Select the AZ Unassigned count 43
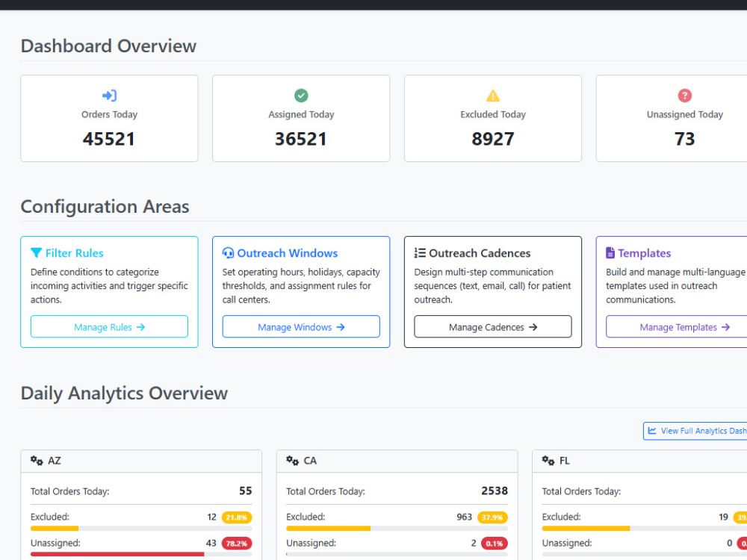 [x=211, y=544]
